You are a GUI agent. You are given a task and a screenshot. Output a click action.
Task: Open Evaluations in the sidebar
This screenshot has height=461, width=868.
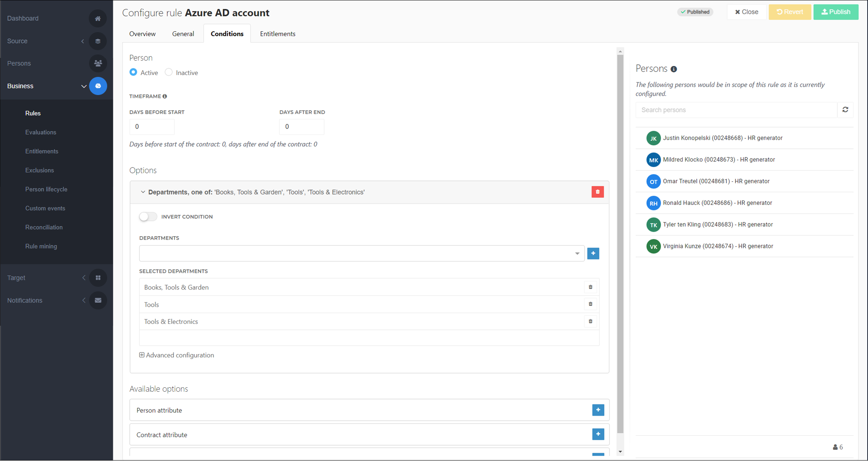[41, 133]
